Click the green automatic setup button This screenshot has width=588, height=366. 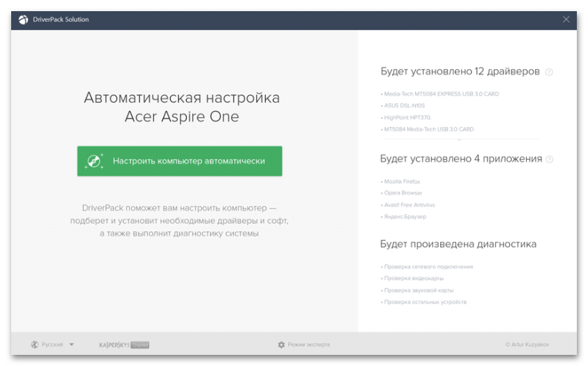180,161
